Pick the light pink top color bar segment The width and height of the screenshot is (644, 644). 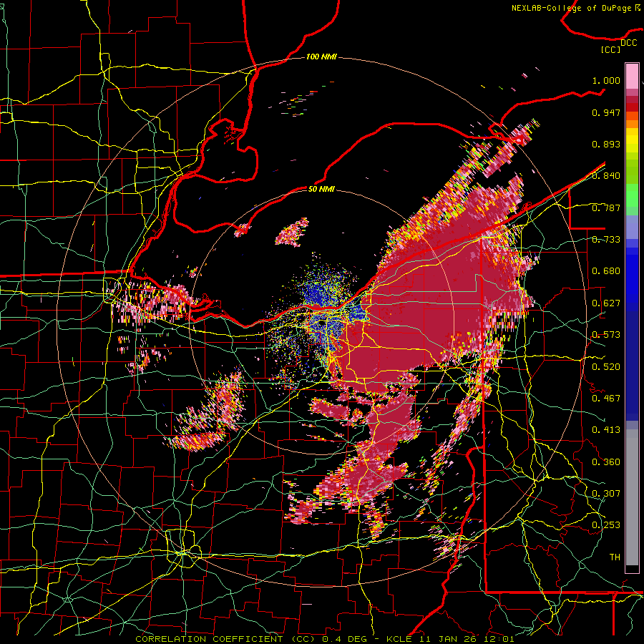click(x=632, y=76)
